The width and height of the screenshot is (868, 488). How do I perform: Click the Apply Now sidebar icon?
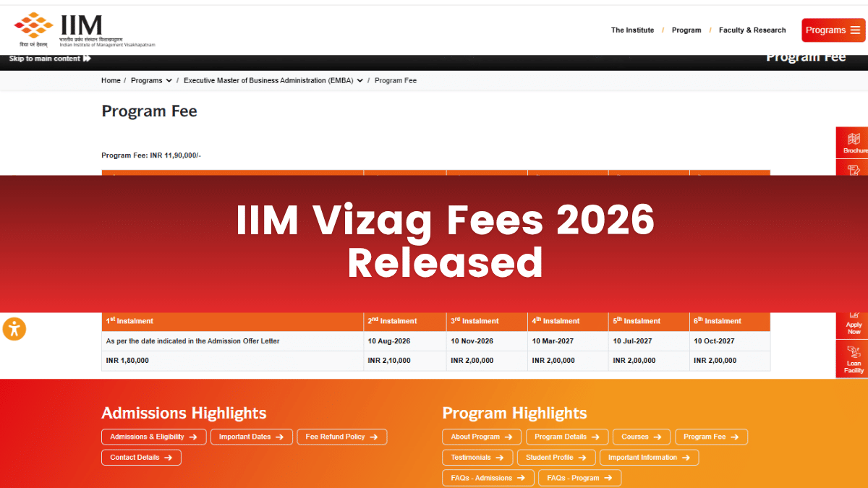pyautogui.click(x=854, y=325)
